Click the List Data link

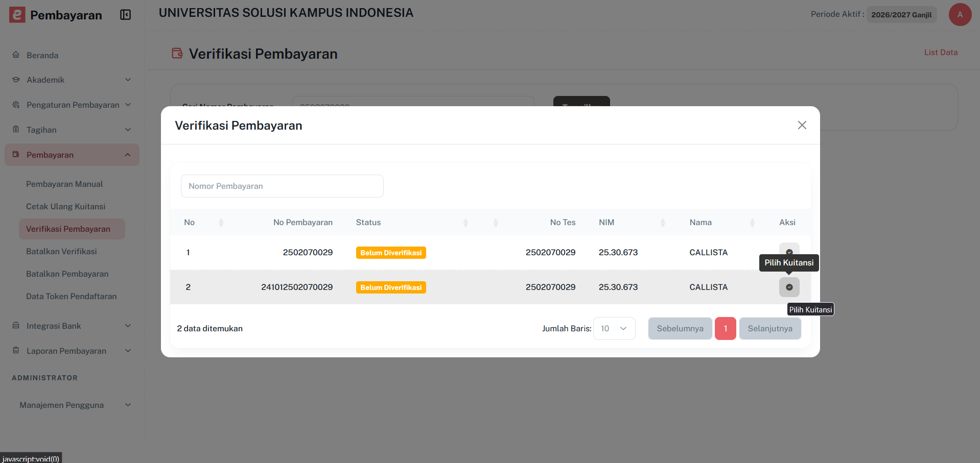point(940,52)
